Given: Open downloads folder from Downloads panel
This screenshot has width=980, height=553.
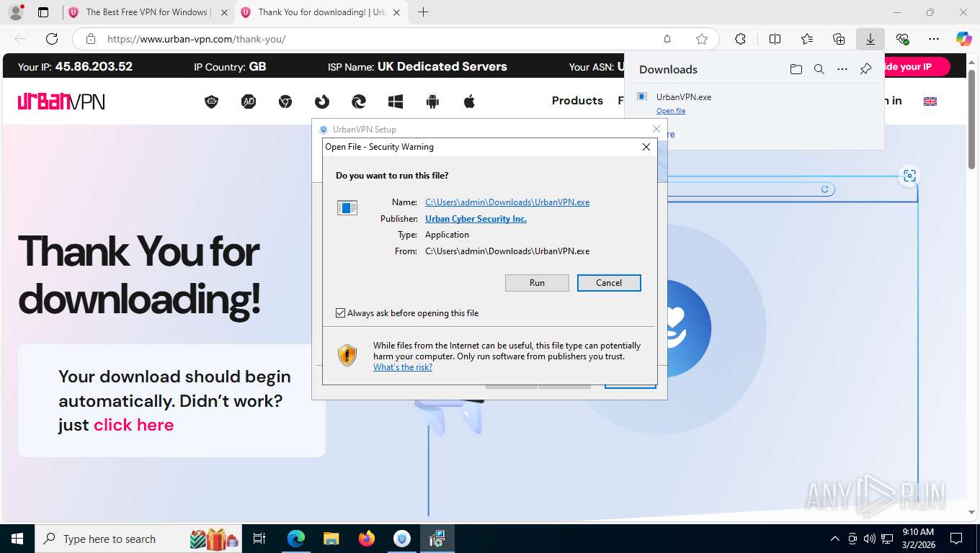Looking at the screenshot, I should (x=796, y=69).
